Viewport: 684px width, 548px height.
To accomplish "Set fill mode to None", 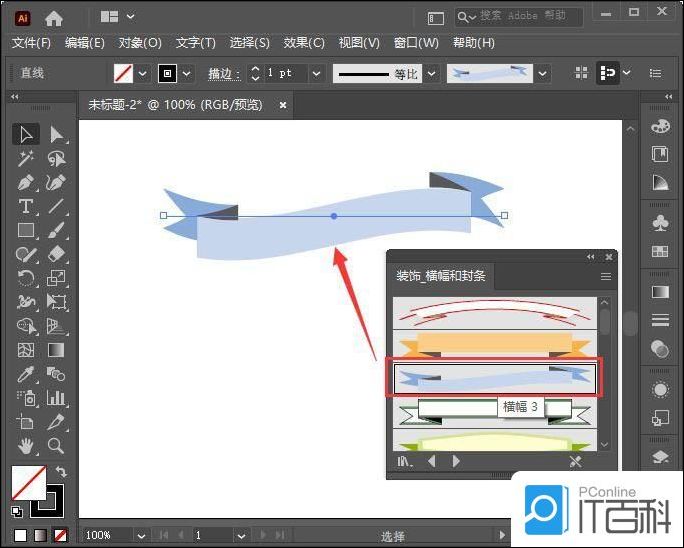I will 60,535.
